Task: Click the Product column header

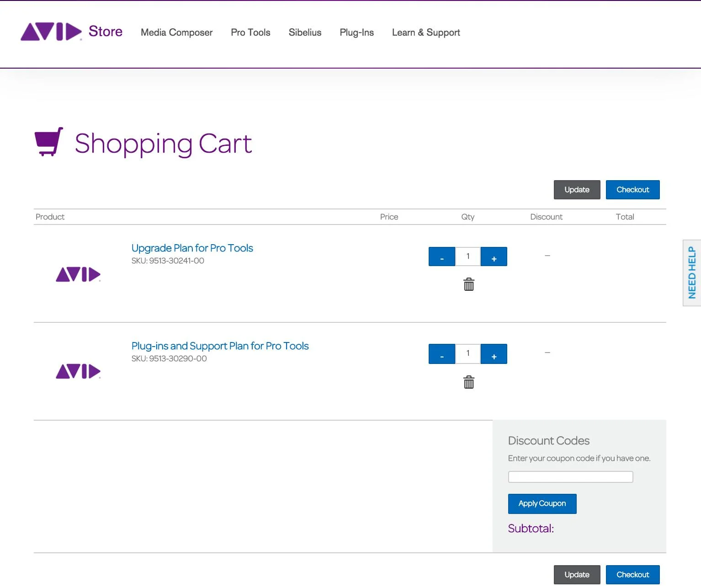Action: (50, 217)
